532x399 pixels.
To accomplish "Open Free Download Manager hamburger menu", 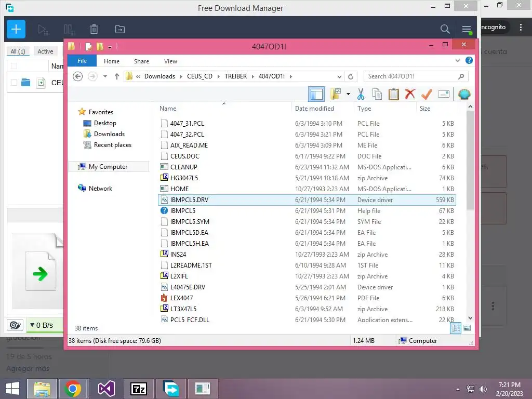I will point(467,30).
